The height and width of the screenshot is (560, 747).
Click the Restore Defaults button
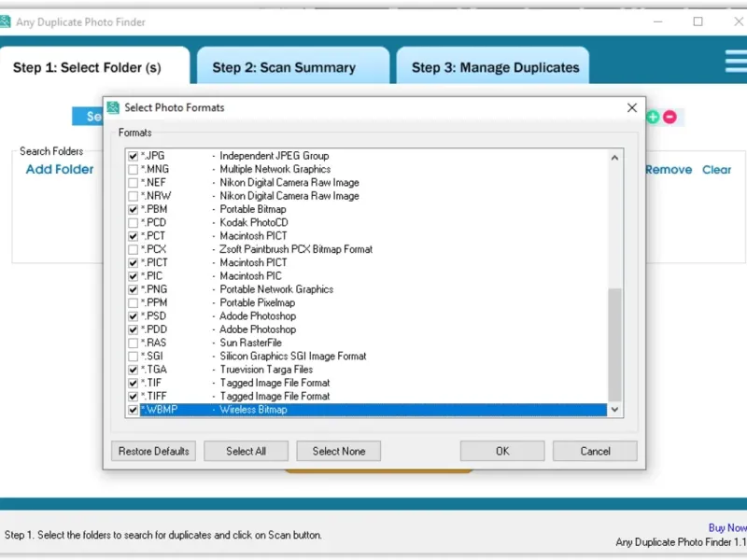point(154,451)
